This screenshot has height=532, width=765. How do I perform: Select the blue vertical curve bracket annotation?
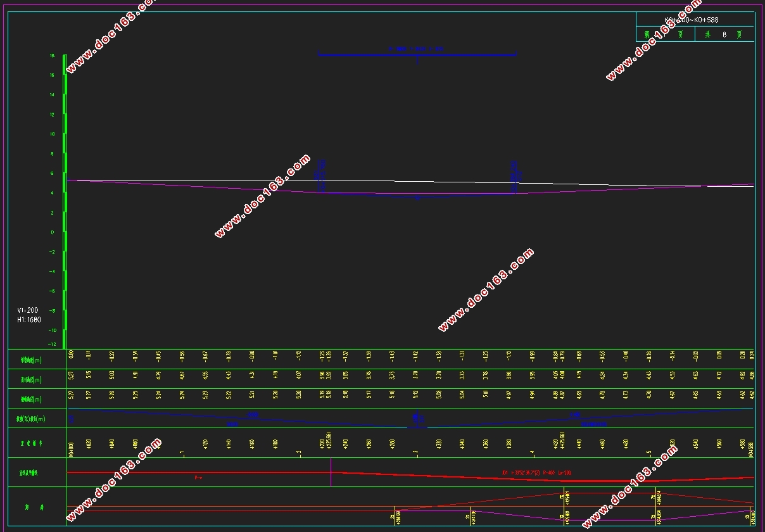(417, 55)
